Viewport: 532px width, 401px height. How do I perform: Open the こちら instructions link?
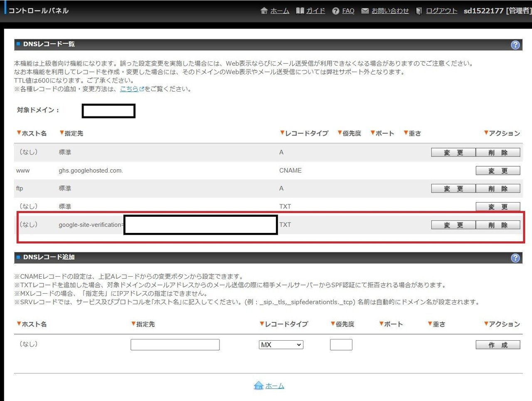click(x=129, y=89)
